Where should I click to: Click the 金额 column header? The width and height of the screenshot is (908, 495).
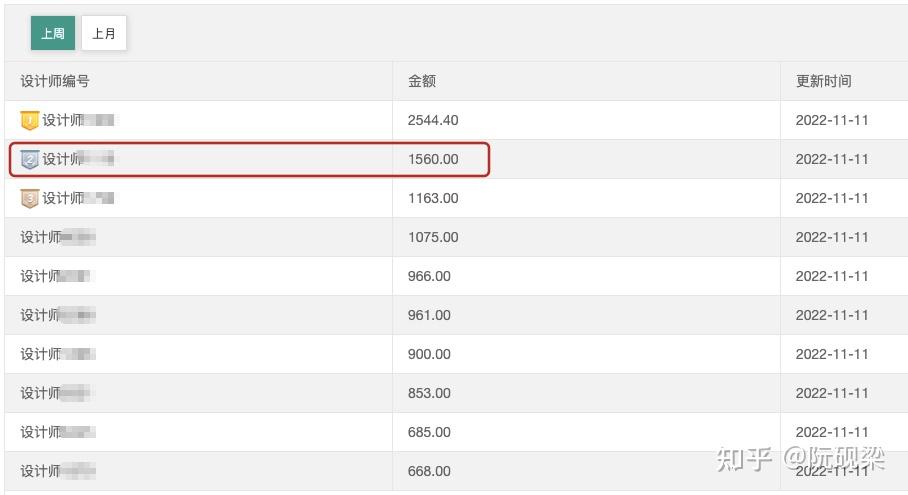coord(422,81)
